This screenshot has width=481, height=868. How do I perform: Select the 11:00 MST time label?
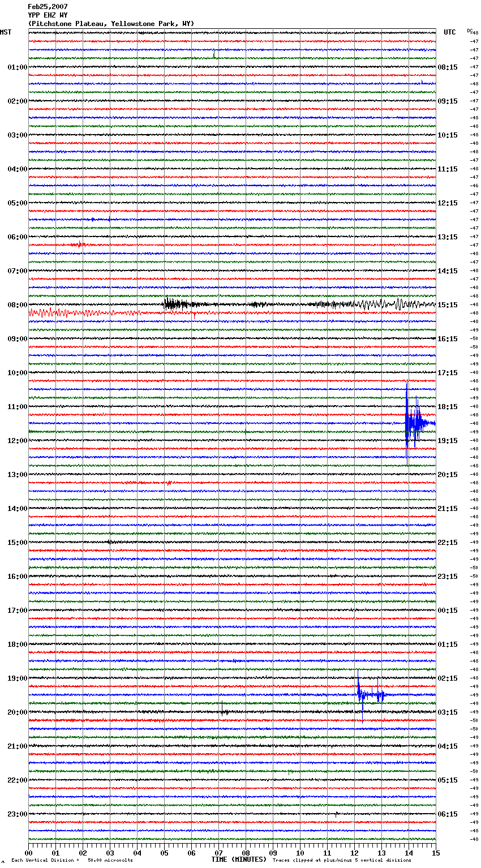pyautogui.click(x=18, y=407)
